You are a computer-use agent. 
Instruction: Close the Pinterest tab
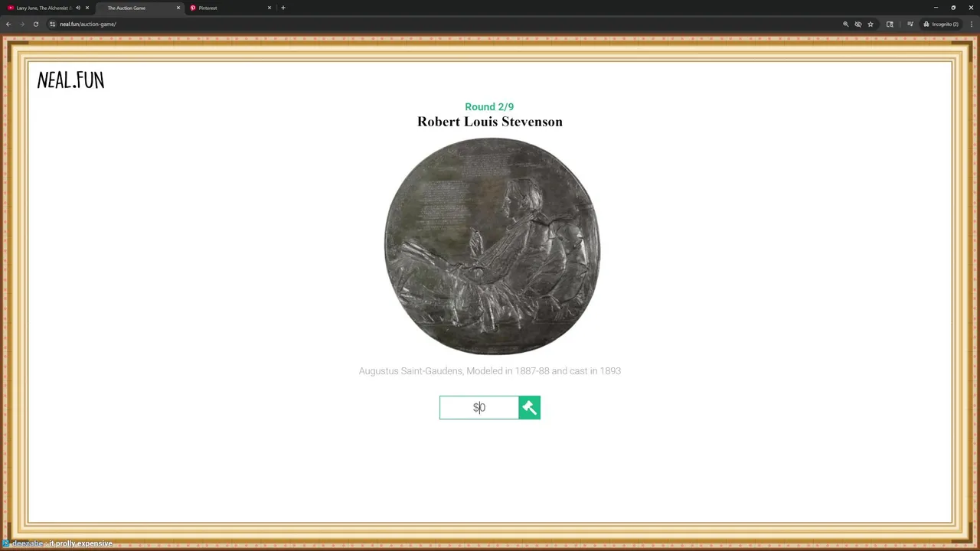269,8
